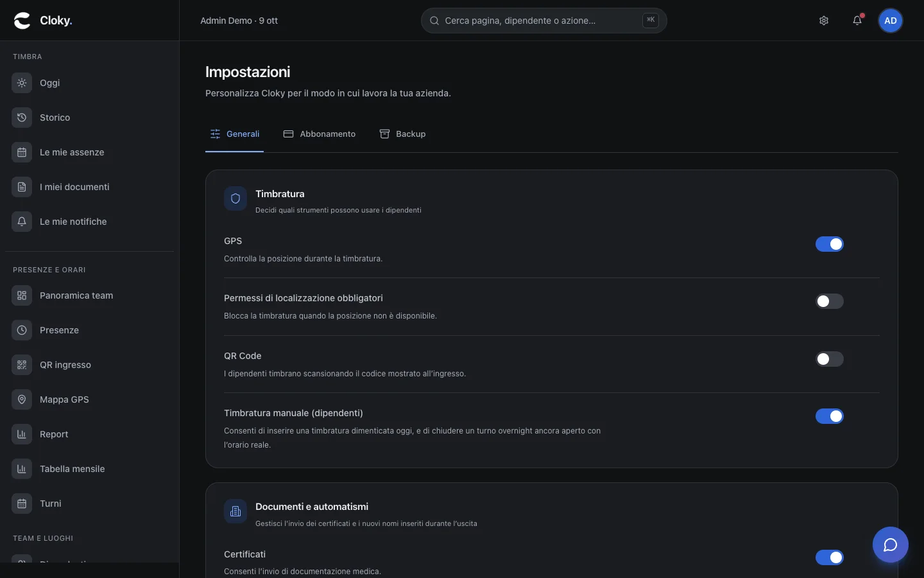Switch to the Abbonamento tab
The width and height of the screenshot is (924, 578).
click(x=320, y=134)
